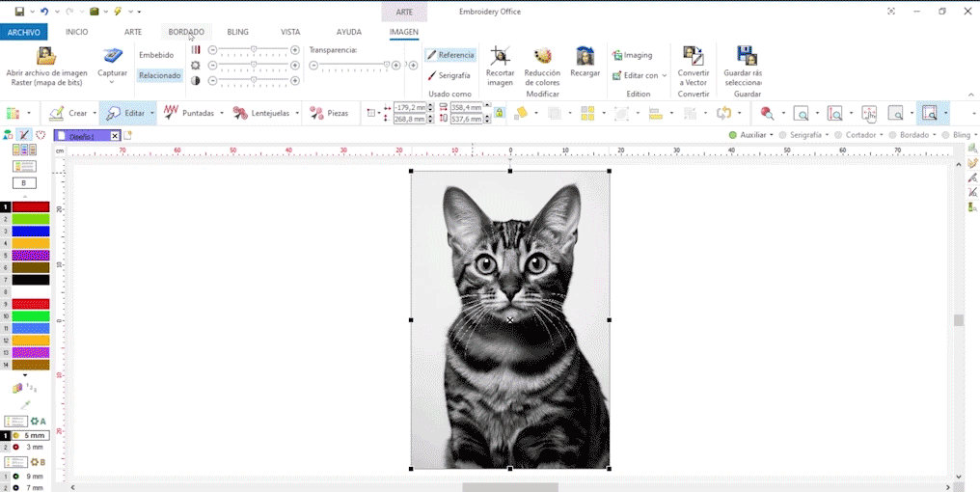This screenshot has height=492, width=980.
Task: Select the Lentejuelas sequins tool
Action: pyautogui.click(x=261, y=113)
